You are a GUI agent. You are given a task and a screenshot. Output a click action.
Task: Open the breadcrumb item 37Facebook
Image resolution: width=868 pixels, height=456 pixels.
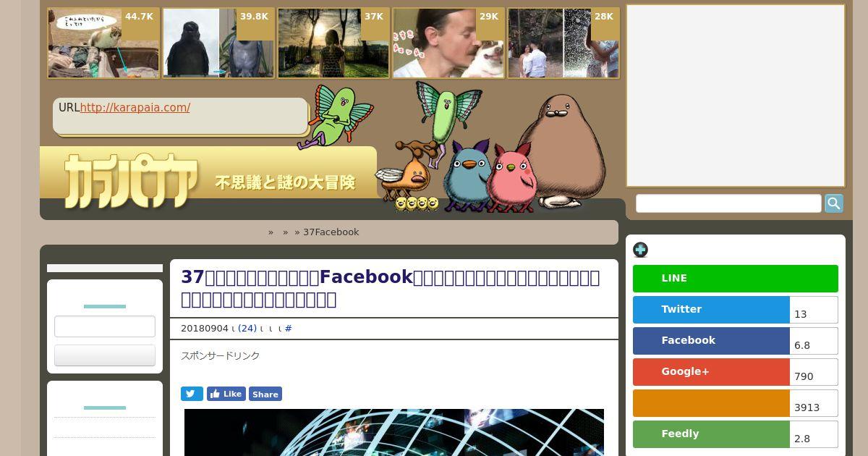point(331,232)
